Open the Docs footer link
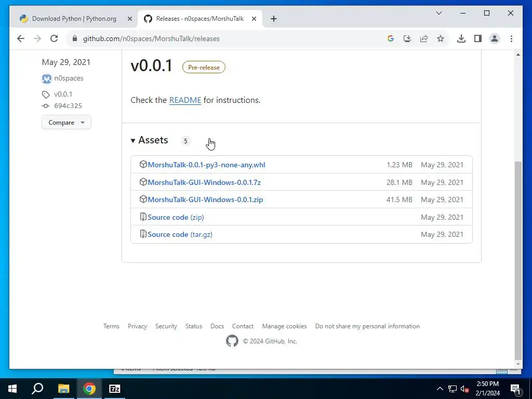Image resolution: width=532 pixels, height=399 pixels. [217, 326]
